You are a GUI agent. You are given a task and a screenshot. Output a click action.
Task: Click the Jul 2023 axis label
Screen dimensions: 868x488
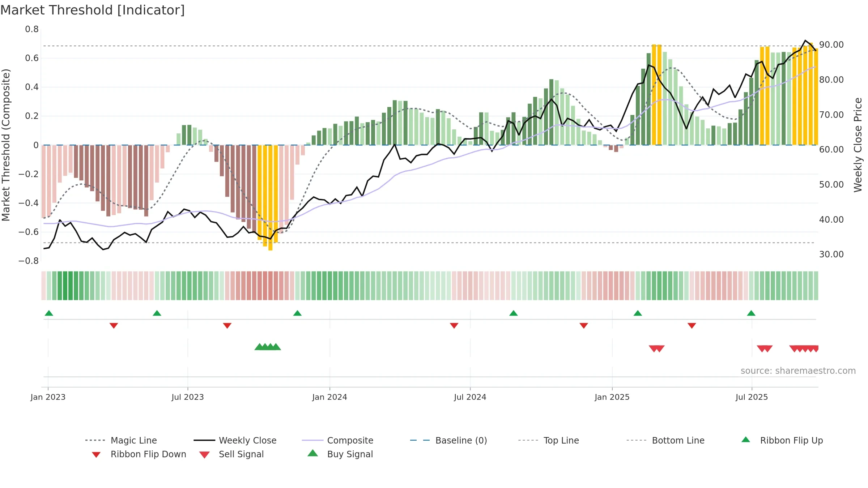click(188, 397)
